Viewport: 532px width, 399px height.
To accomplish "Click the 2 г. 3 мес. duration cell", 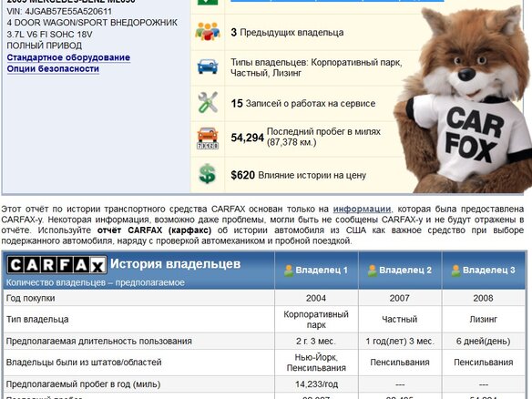I will click(316, 342).
